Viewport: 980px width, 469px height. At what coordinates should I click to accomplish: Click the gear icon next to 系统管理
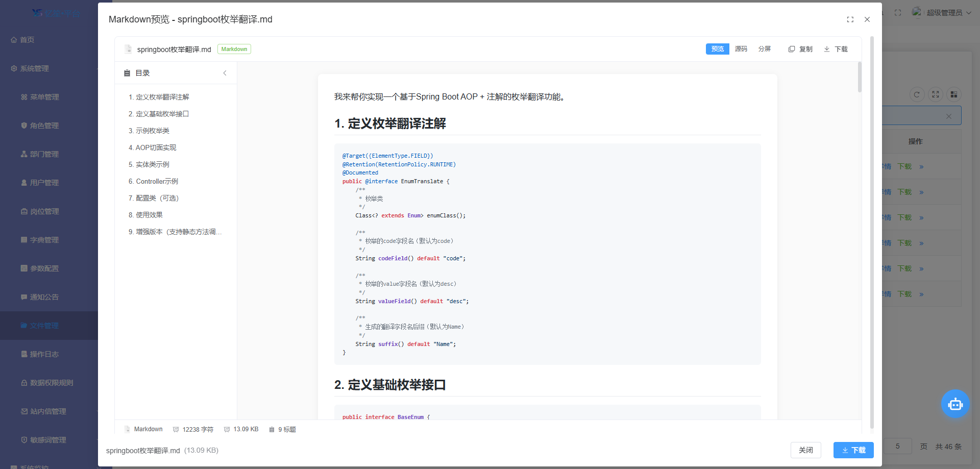pyautogui.click(x=14, y=68)
